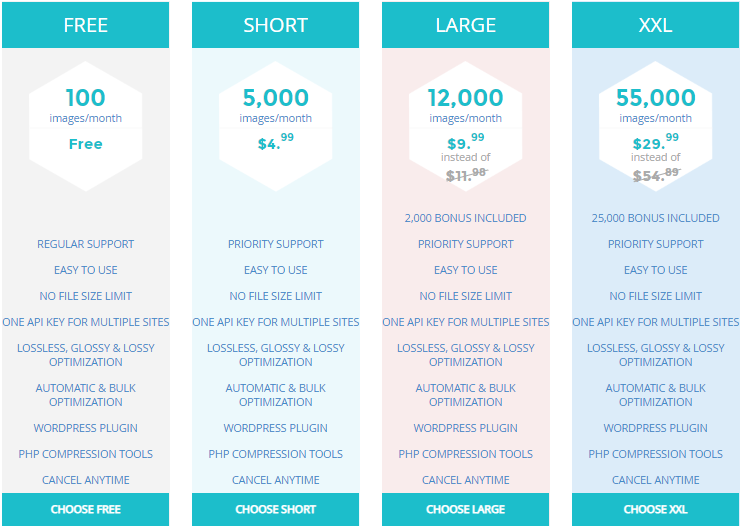The width and height of the screenshot is (743, 529).
Task: Click the 12,000 images/month hexagon
Action: coord(465,126)
